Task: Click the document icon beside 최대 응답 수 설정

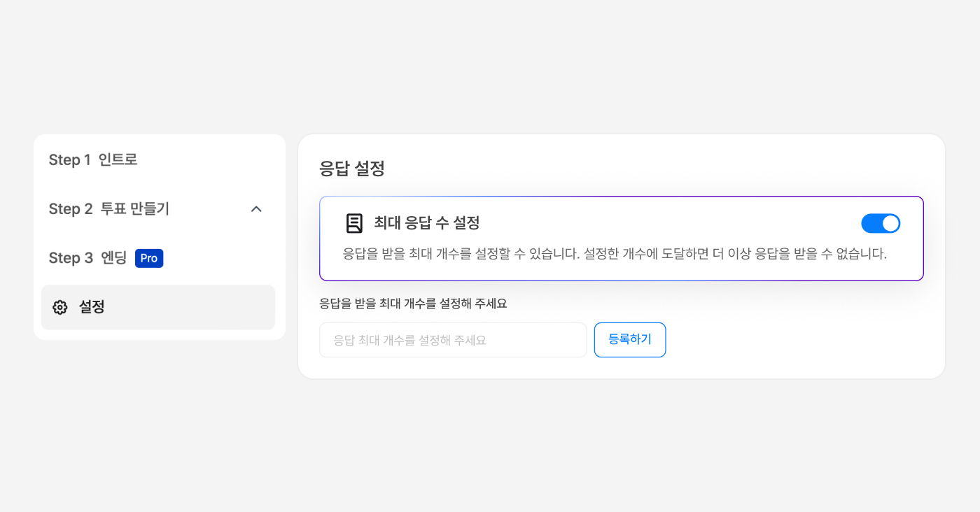Action: point(355,223)
